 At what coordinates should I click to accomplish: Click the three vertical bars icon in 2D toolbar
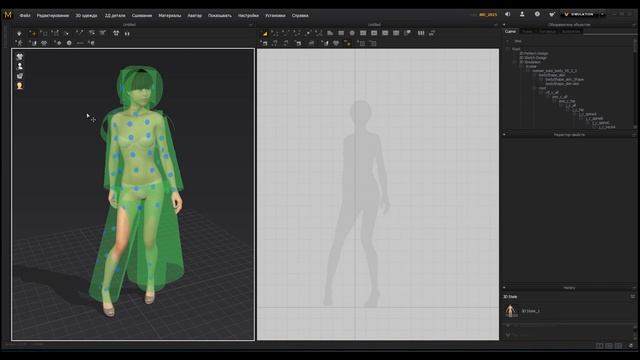click(421, 33)
